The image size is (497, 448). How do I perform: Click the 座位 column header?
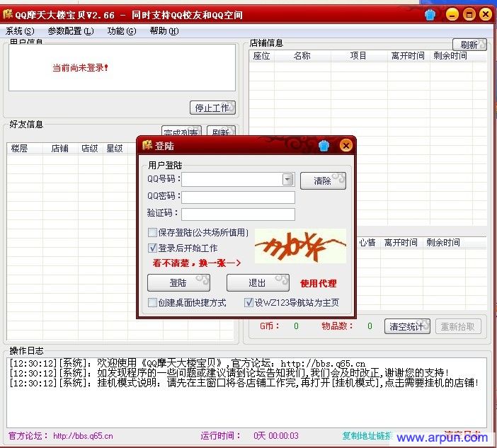click(261, 56)
